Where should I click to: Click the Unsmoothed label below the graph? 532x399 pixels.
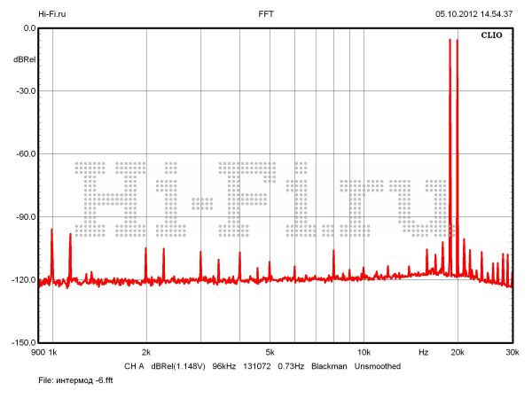(378, 366)
